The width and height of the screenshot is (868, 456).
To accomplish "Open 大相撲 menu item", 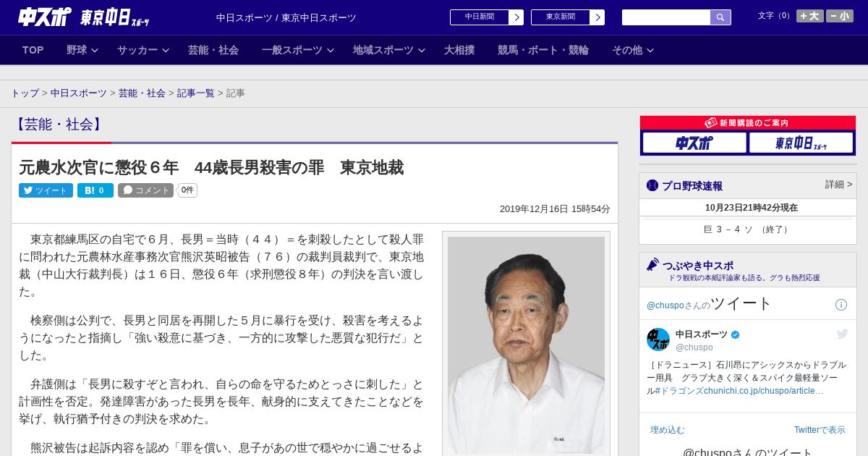I will (459, 50).
